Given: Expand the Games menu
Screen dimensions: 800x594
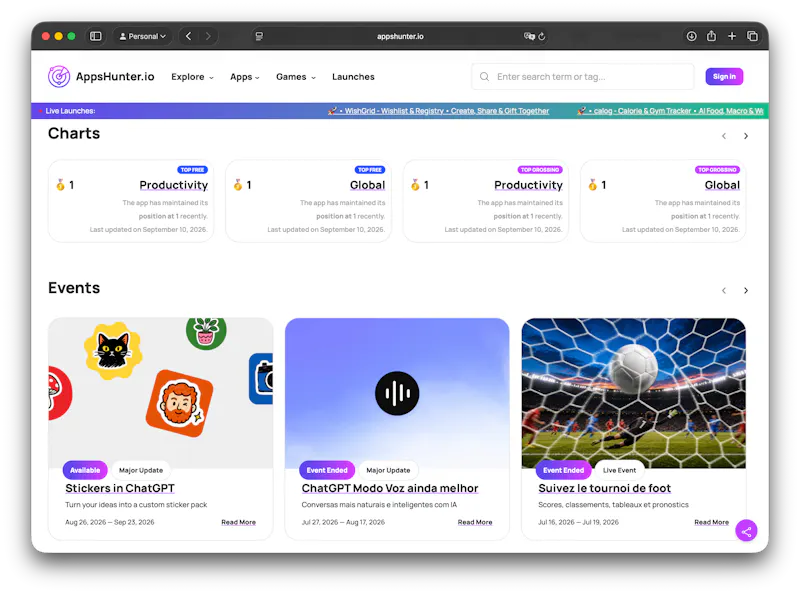Looking at the screenshot, I should 296,77.
